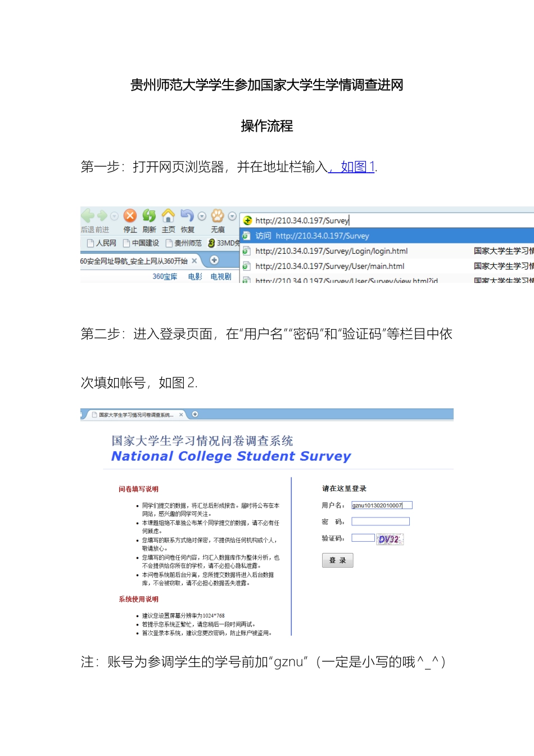This screenshot has height=756, width=534.
Task: Click the document title 贵州师范大学学生参加国家大学生学情调查进网
Action: (267, 85)
